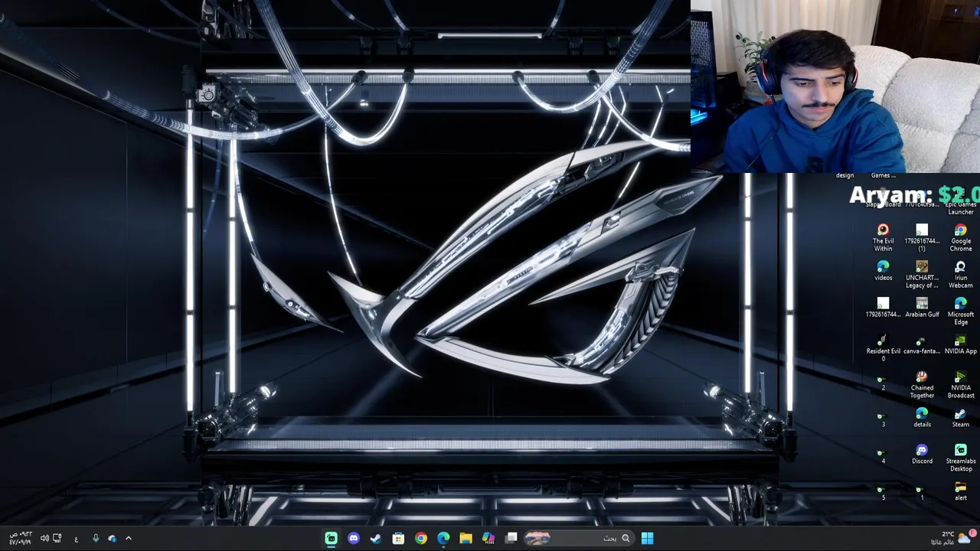Click the microphone icon in system tray
Image resolution: width=980 pixels, height=551 pixels.
point(96,539)
